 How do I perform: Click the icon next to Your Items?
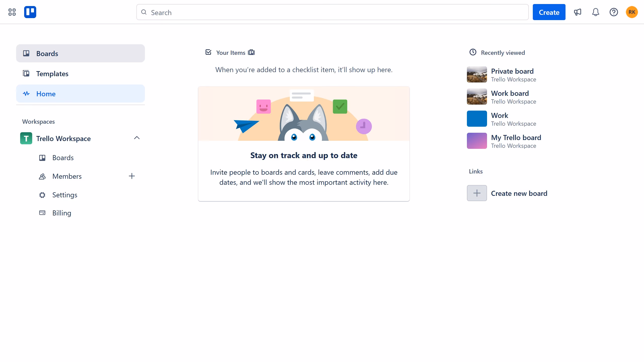[x=251, y=52]
